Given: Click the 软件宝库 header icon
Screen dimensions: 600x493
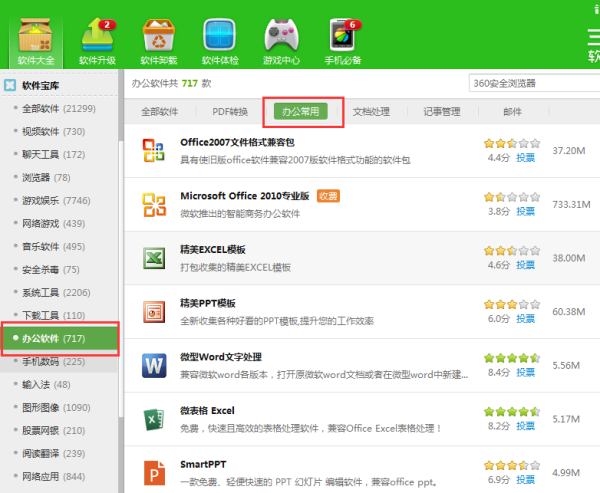Looking at the screenshot, I should [x=10, y=85].
